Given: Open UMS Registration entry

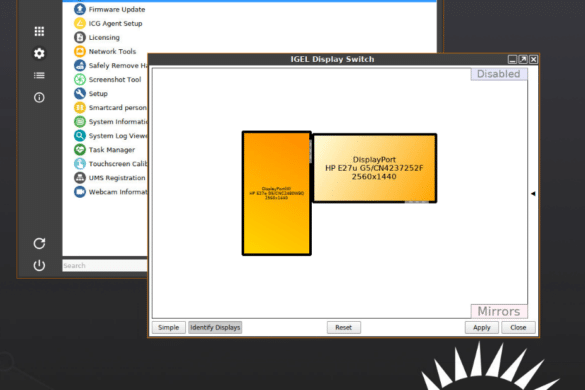Looking at the screenshot, I should [x=117, y=178].
